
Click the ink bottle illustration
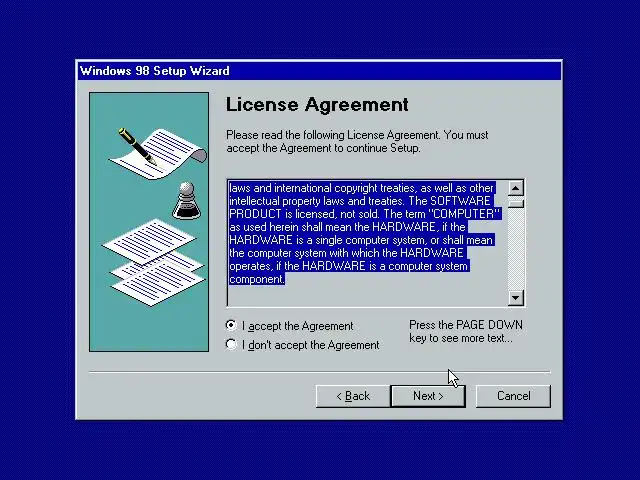tap(187, 201)
